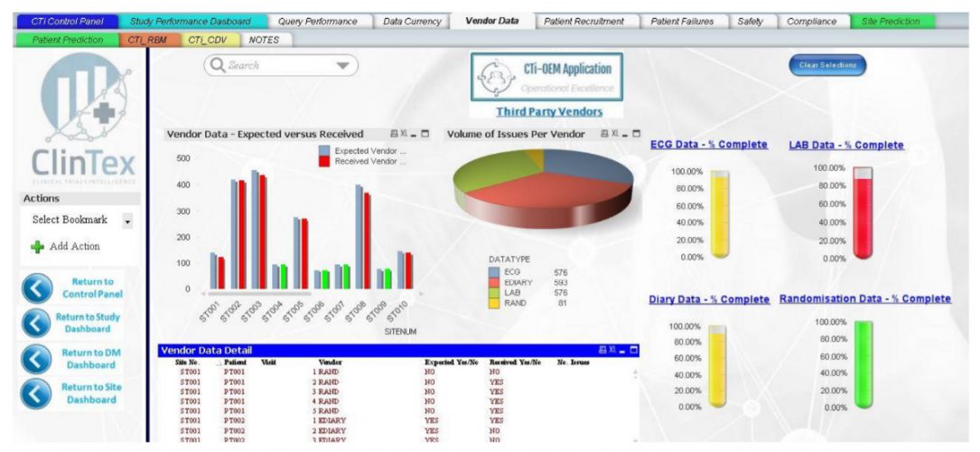Screen dimensions: 980x452
Task: Open the Query Performance tab
Action: click(318, 22)
